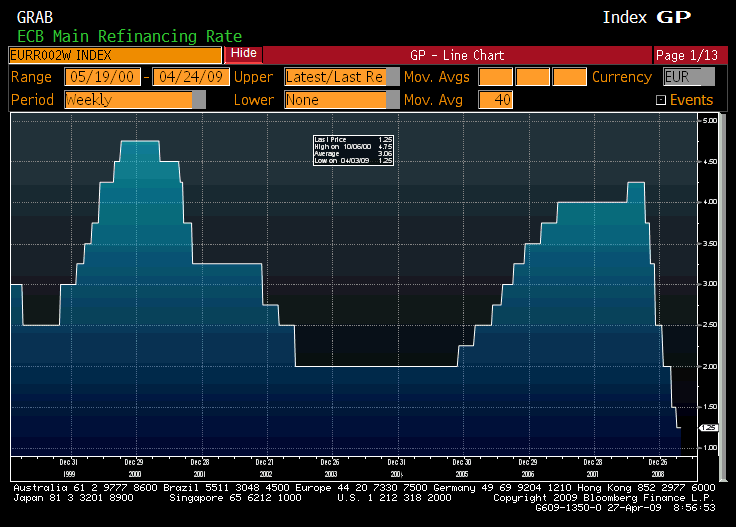Click the 1.25 last price marker

click(707, 426)
